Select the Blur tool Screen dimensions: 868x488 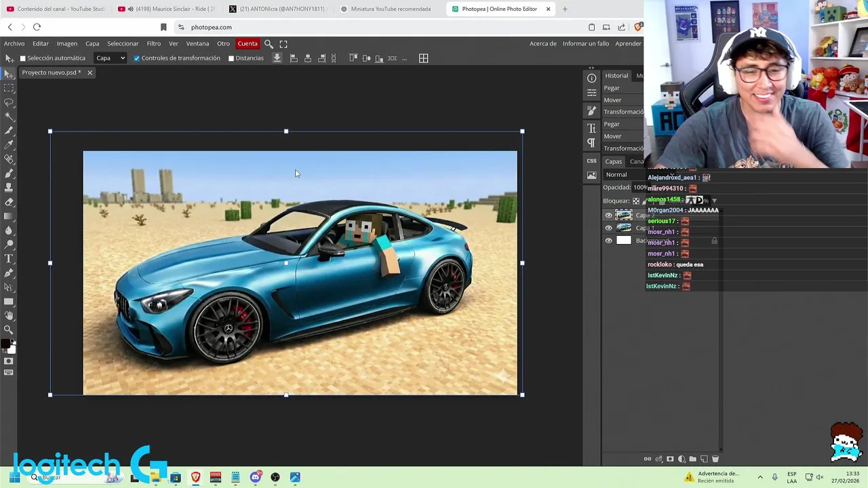[x=9, y=230]
